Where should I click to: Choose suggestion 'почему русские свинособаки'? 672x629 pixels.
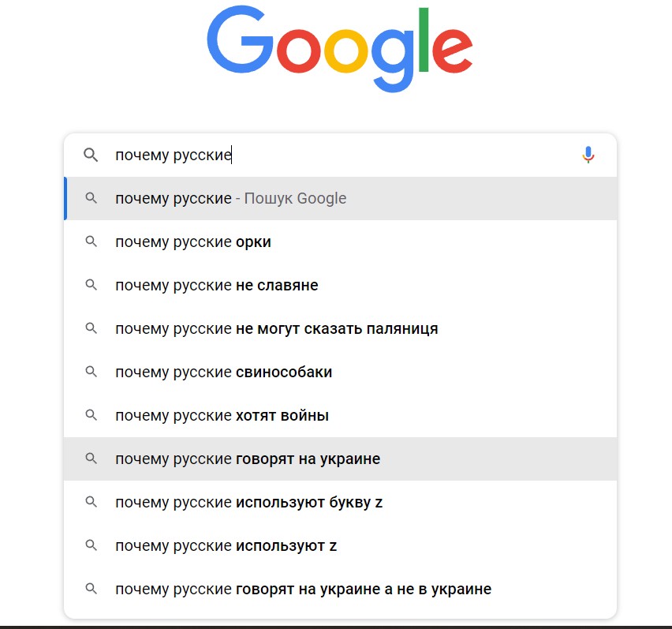coord(223,373)
